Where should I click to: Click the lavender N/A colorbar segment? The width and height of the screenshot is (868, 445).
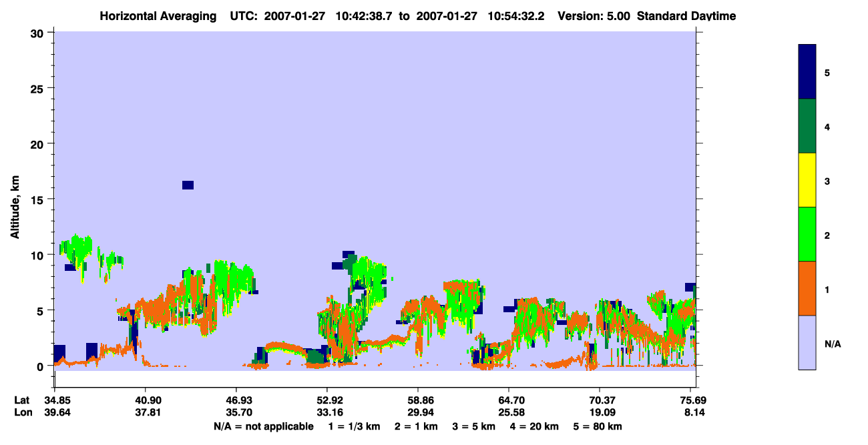pos(807,342)
